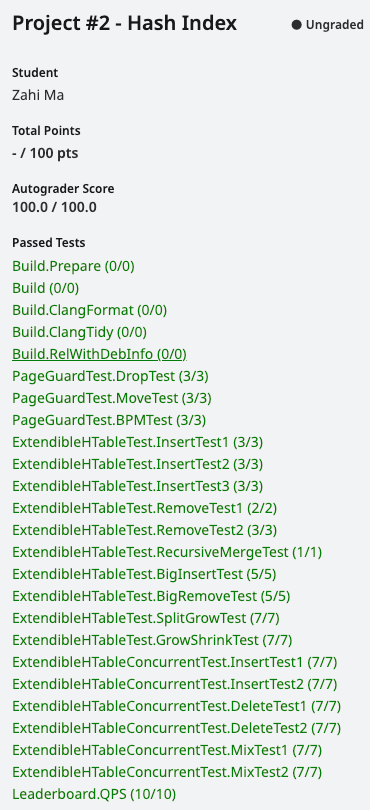Select the Build.ClangFormat test link

(89, 310)
